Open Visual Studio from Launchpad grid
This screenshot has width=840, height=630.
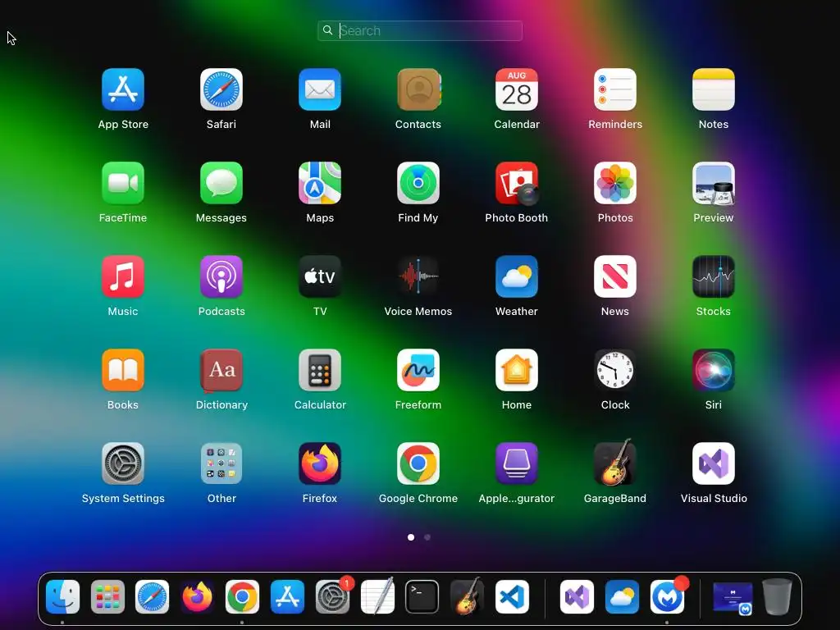(714, 463)
